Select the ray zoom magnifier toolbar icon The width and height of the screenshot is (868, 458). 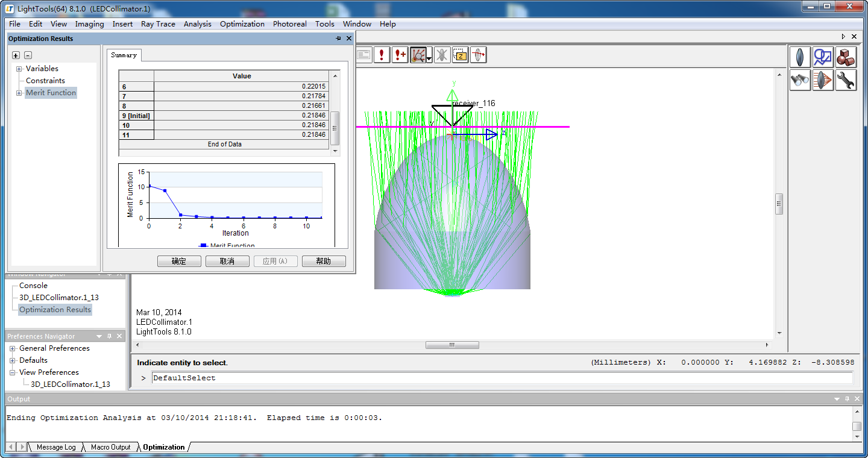418,55
